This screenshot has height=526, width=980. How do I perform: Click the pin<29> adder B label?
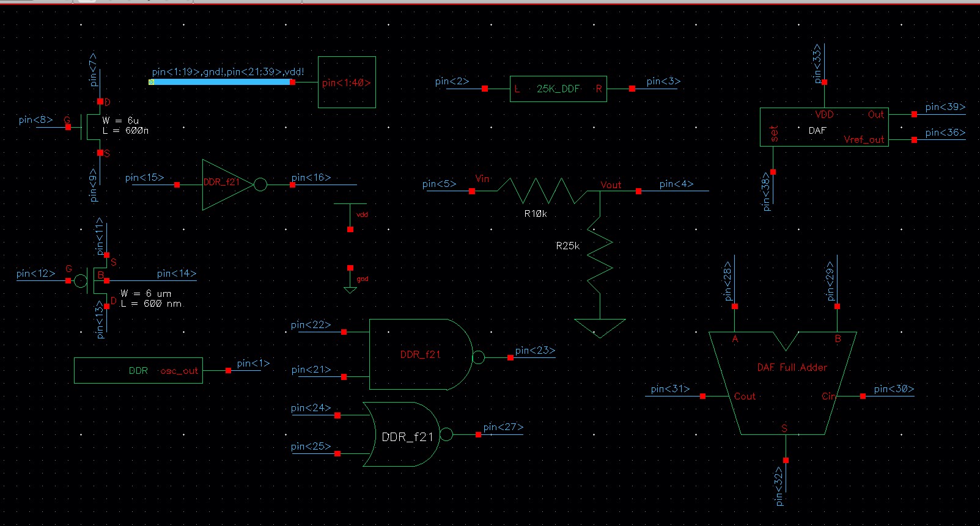(x=830, y=282)
